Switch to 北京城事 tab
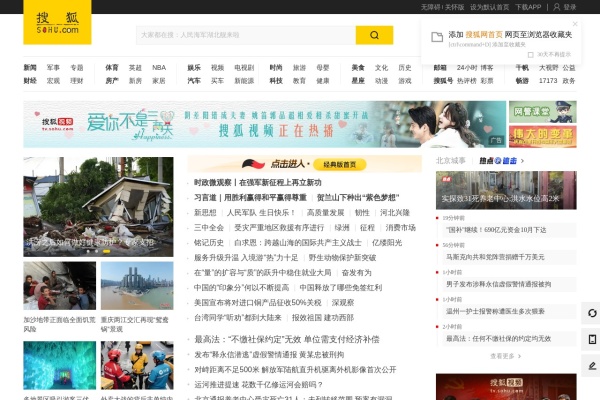 451,161
